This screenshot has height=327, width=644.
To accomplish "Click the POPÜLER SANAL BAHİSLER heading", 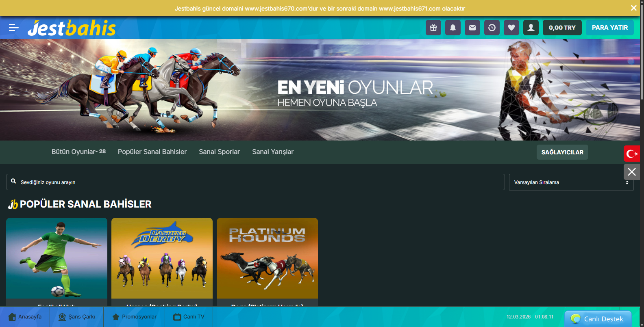I will (86, 204).
